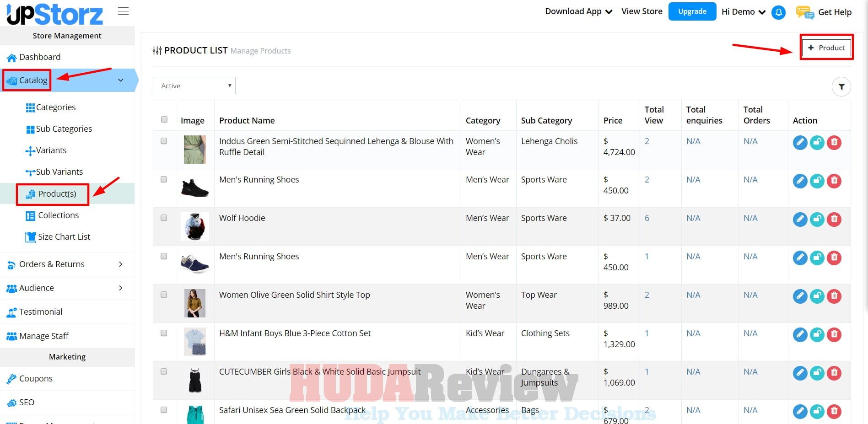Click the Dashboard home icon
868x424 pixels.
tap(11, 58)
